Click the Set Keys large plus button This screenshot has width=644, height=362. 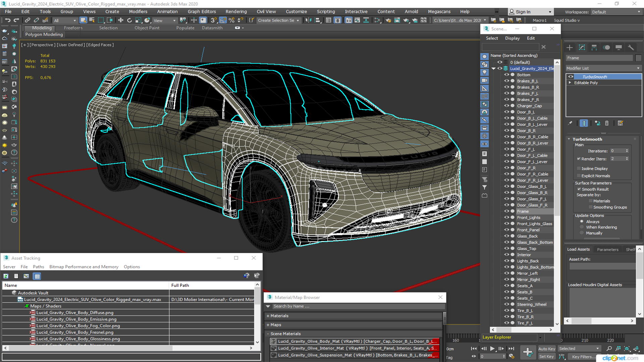(528, 352)
